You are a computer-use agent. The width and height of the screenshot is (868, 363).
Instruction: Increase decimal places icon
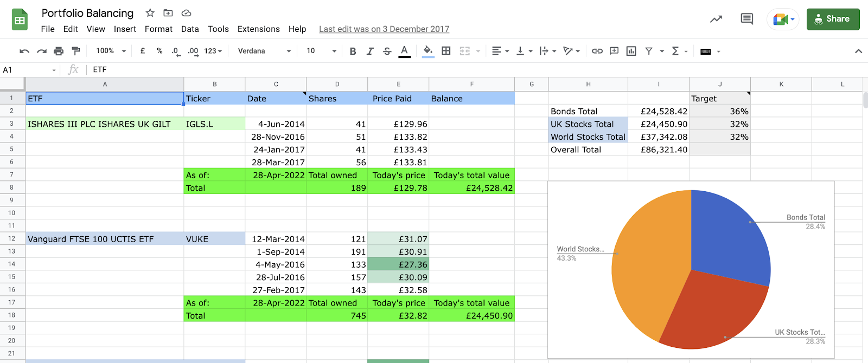coord(193,51)
